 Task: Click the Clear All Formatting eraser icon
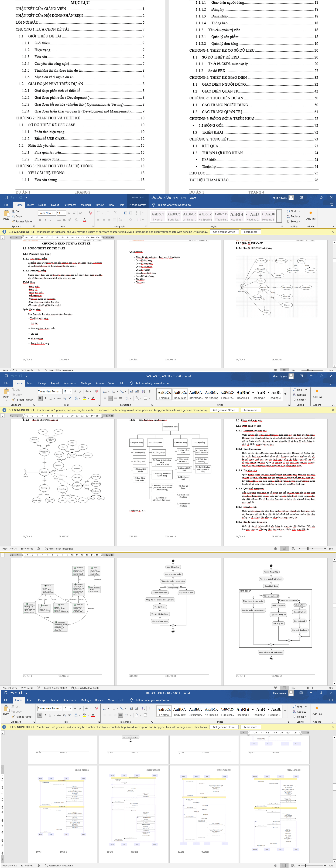tap(90, 213)
